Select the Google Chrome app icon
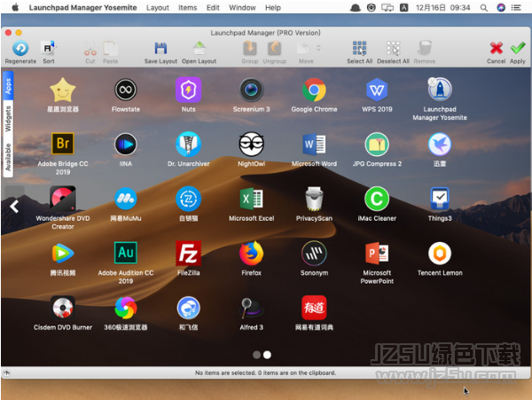The image size is (532, 400). coord(314,90)
